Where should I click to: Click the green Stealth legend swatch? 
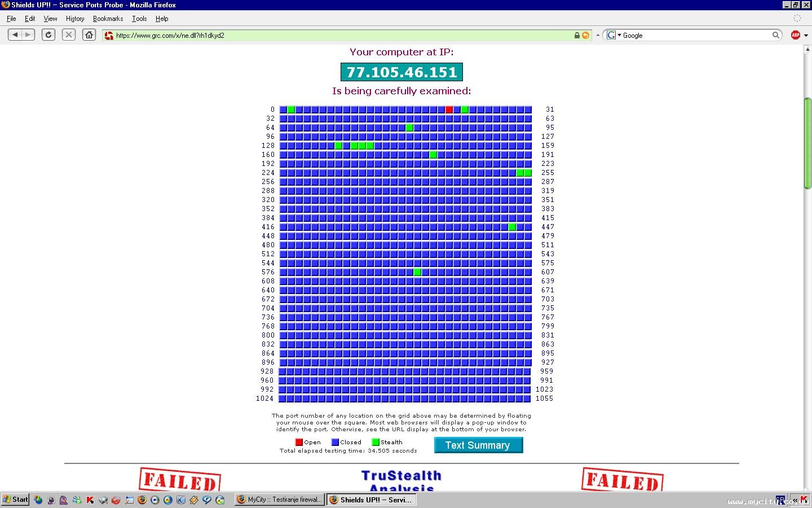(x=376, y=443)
